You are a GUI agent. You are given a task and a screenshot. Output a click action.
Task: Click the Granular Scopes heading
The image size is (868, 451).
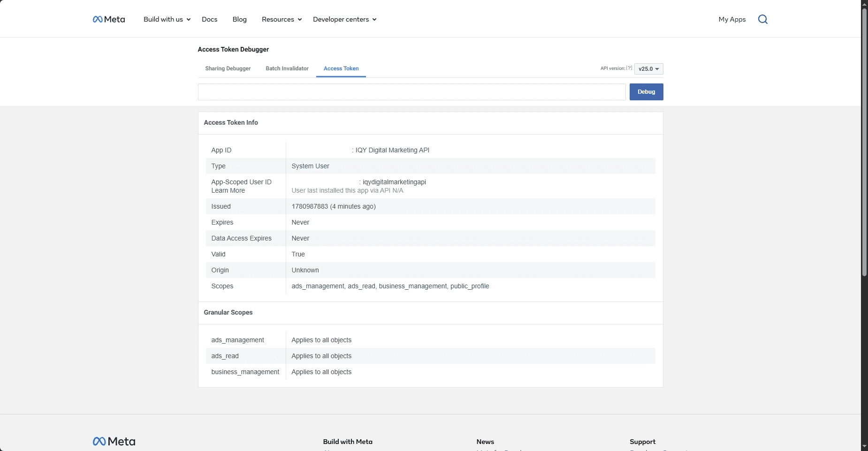tap(228, 312)
